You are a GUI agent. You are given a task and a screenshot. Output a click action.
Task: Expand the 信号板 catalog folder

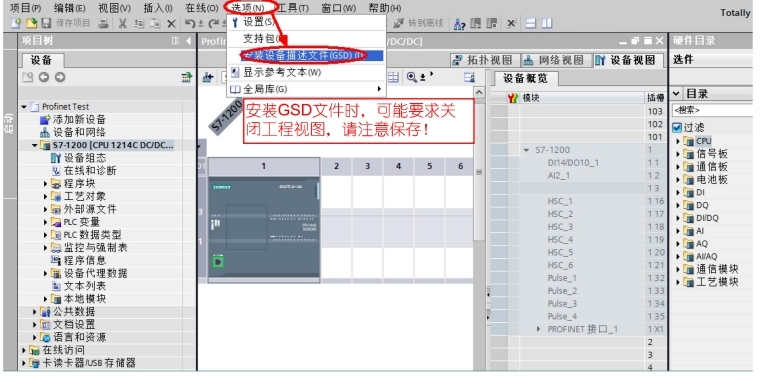[678, 154]
